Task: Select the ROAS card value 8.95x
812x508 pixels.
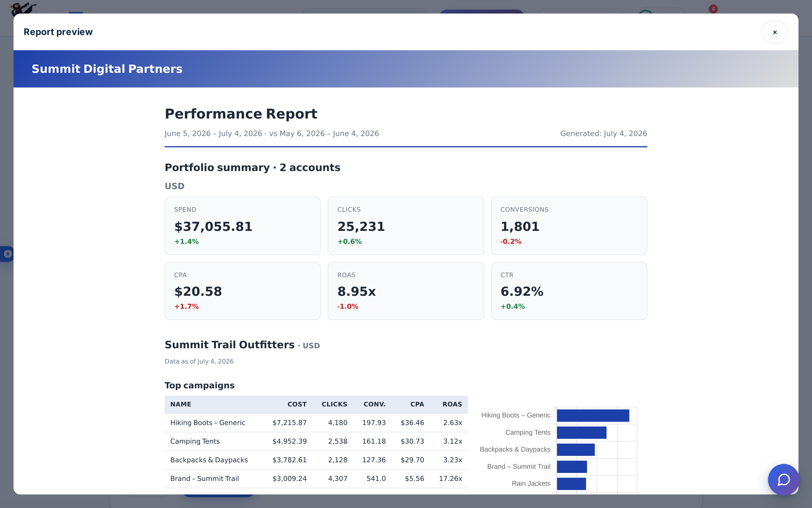Action: tap(356, 291)
